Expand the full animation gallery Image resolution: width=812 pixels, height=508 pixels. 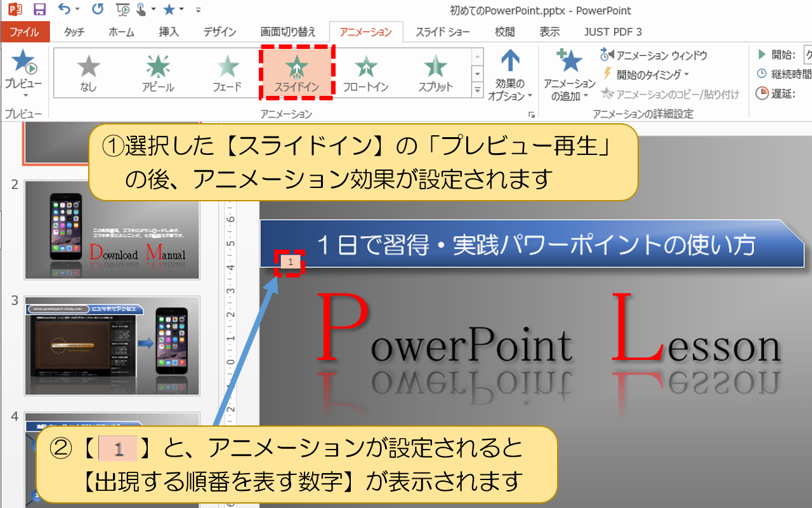pos(478,90)
